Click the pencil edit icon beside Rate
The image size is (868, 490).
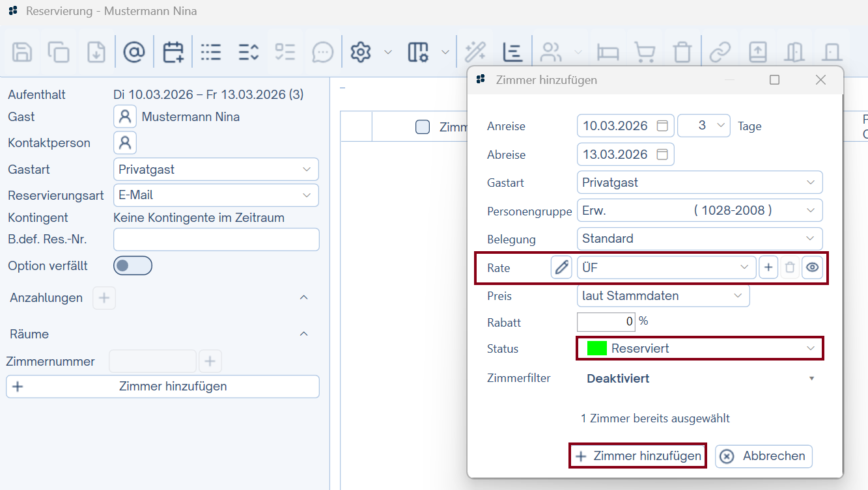[561, 267]
